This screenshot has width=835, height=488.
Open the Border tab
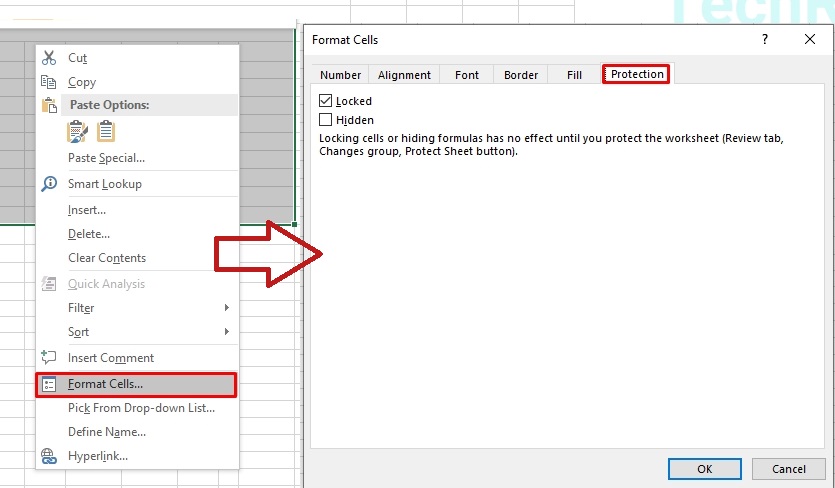(x=521, y=75)
